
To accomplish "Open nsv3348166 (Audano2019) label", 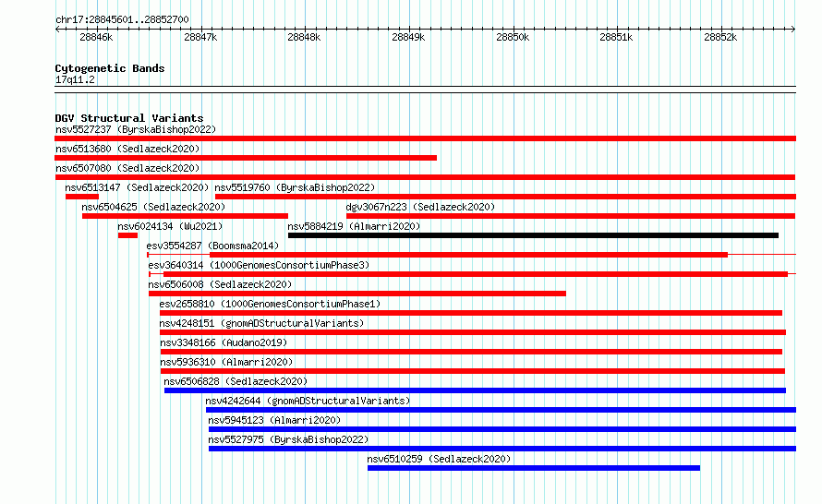I will 224,342.
